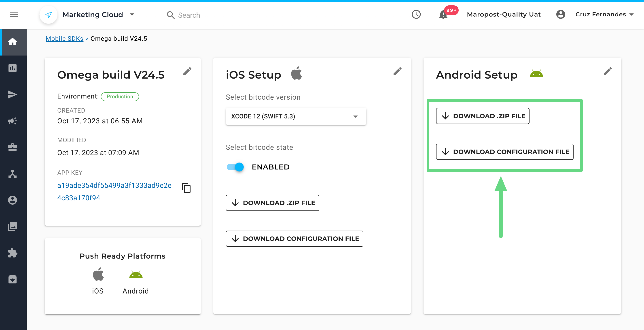Image resolution: width=644 pixels, height=330 pixels.
Task: Open the puzzle piece integrations sidebar icon
Action: pyautogui.click(x=13, y=253)
